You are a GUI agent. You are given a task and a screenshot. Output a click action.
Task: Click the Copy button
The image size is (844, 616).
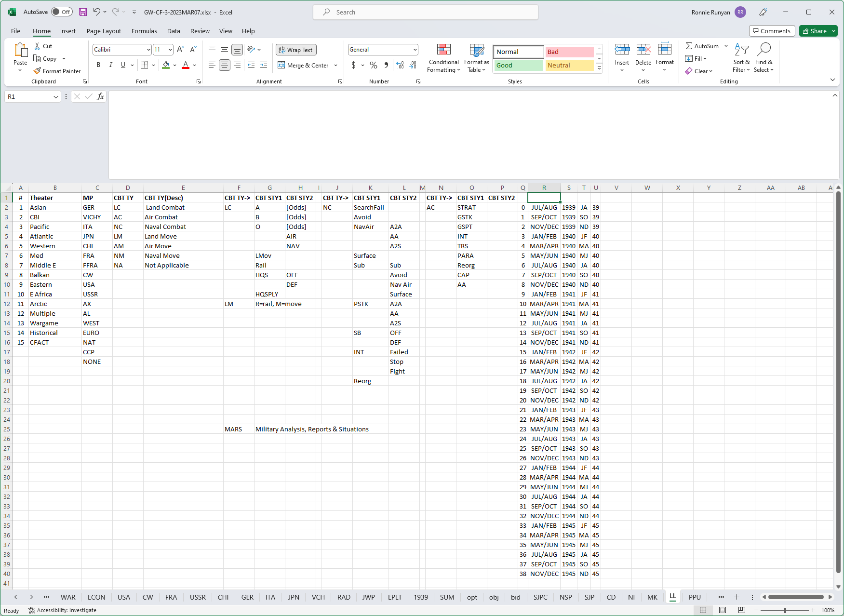[45, 59]
